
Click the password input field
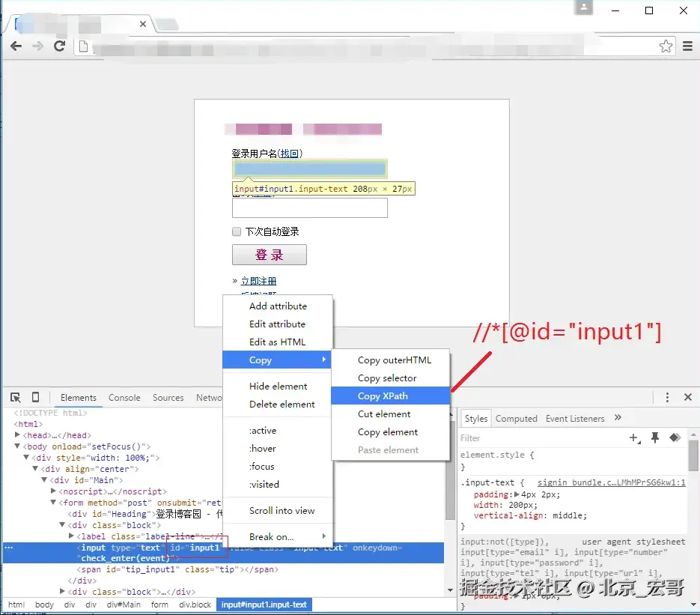[x=309, y=207]
